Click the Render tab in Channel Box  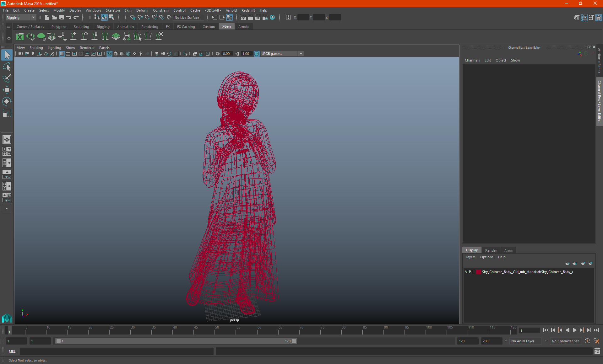coord(491,250)
